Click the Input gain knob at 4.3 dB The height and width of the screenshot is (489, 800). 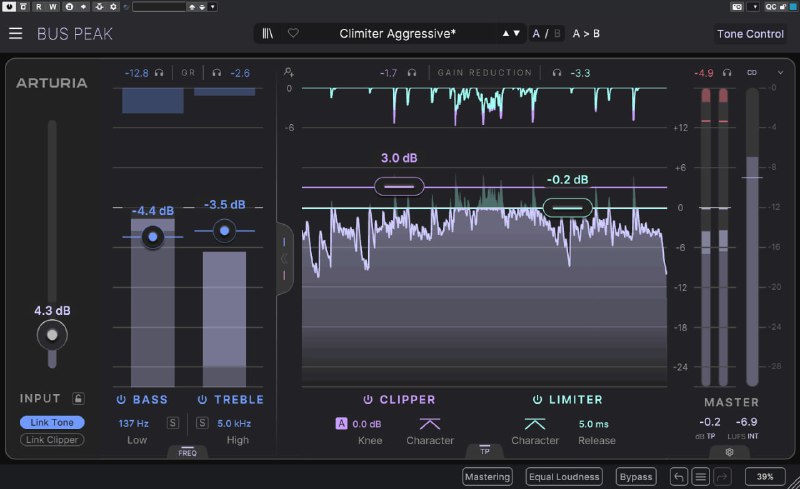[x=52, y=335]
